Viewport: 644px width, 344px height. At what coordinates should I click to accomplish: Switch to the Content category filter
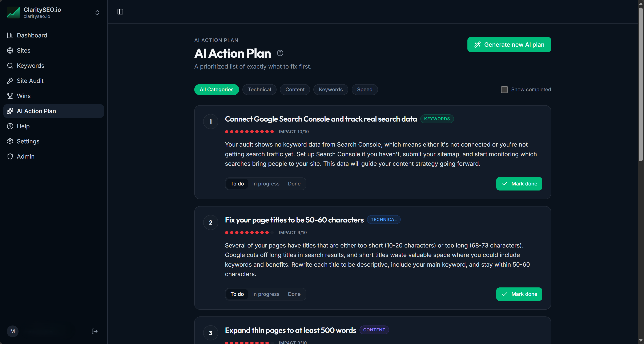click(295, 89)
